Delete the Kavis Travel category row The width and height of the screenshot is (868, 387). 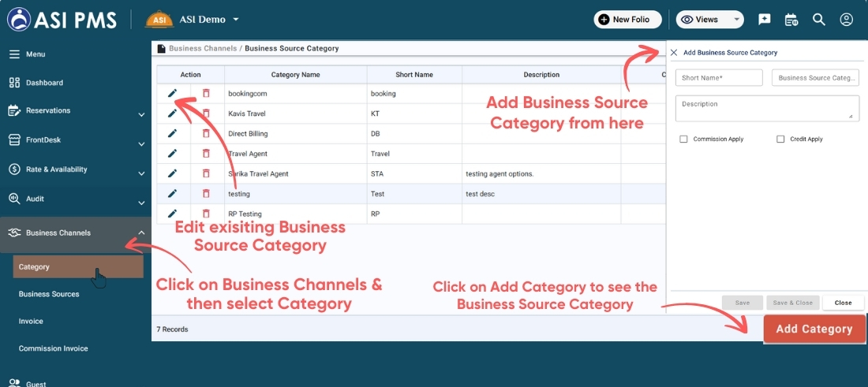206,113
